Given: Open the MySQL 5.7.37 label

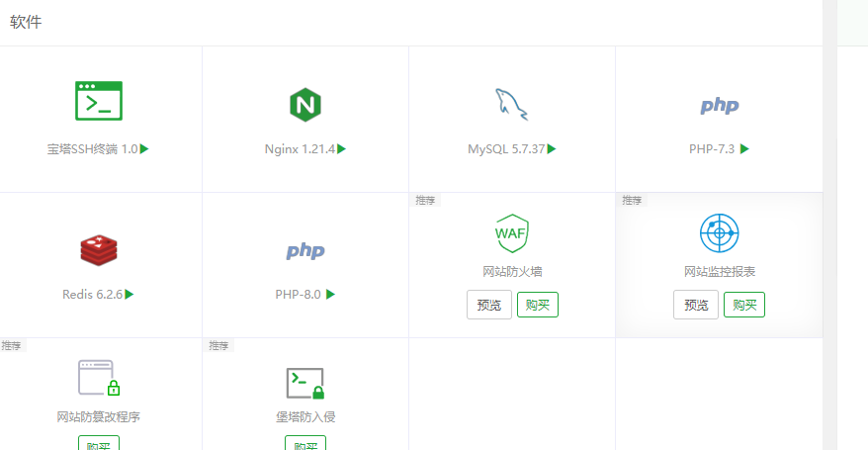Looking at the screenshot, I should (x=506, y=149).
